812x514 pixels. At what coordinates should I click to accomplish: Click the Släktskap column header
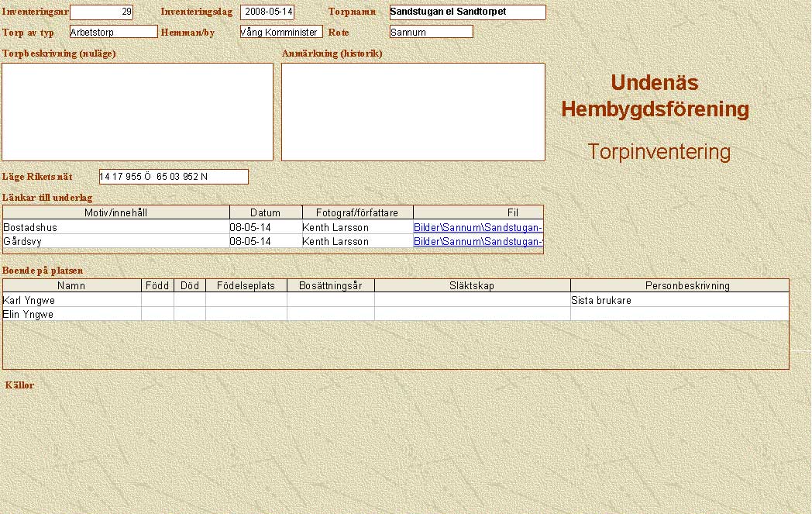pos(472,285)
